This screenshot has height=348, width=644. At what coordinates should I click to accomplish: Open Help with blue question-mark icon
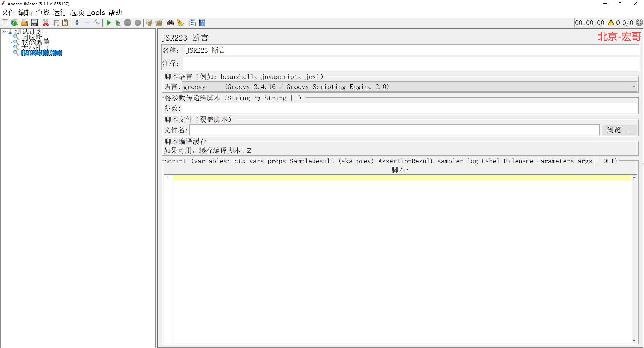(202, 23)
